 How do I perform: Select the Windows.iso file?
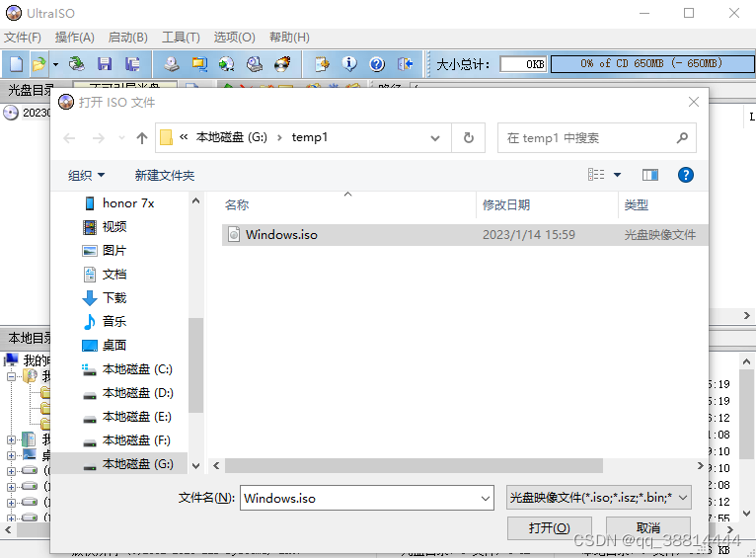(465, 235)
